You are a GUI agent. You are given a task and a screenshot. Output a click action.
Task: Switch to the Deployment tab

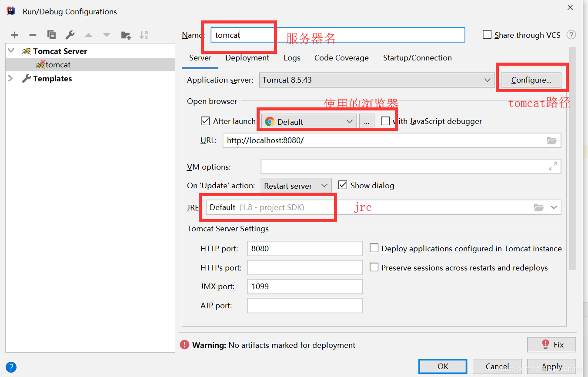247,58
